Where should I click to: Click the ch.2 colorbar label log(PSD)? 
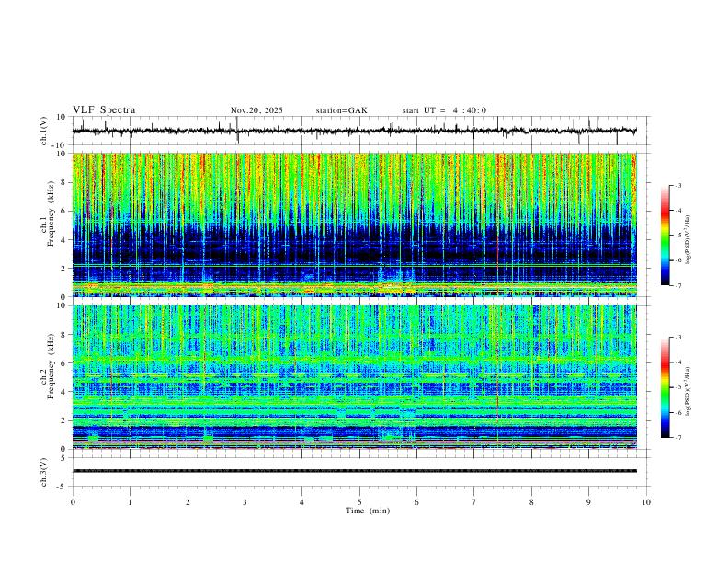coord(688,391)
